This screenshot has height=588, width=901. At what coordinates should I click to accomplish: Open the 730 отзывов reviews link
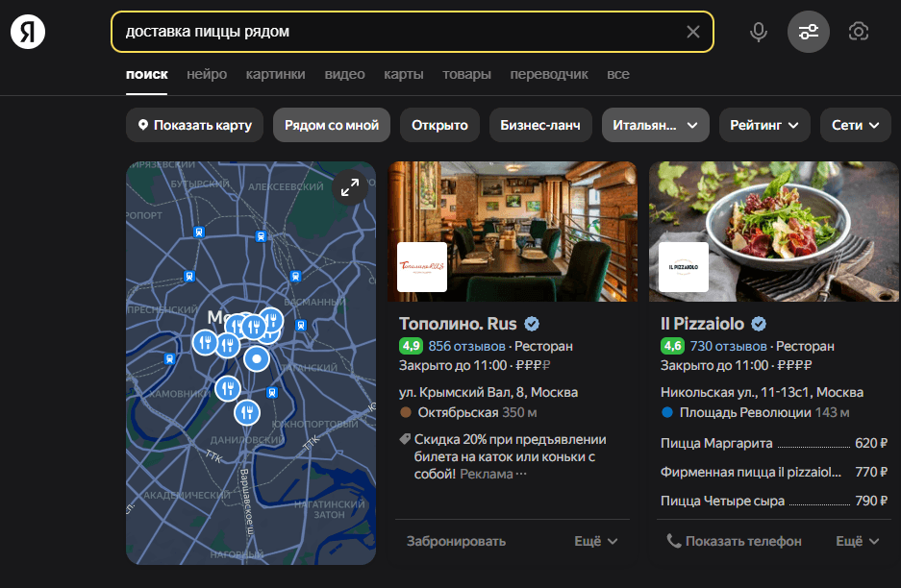(x=728, y=346)
